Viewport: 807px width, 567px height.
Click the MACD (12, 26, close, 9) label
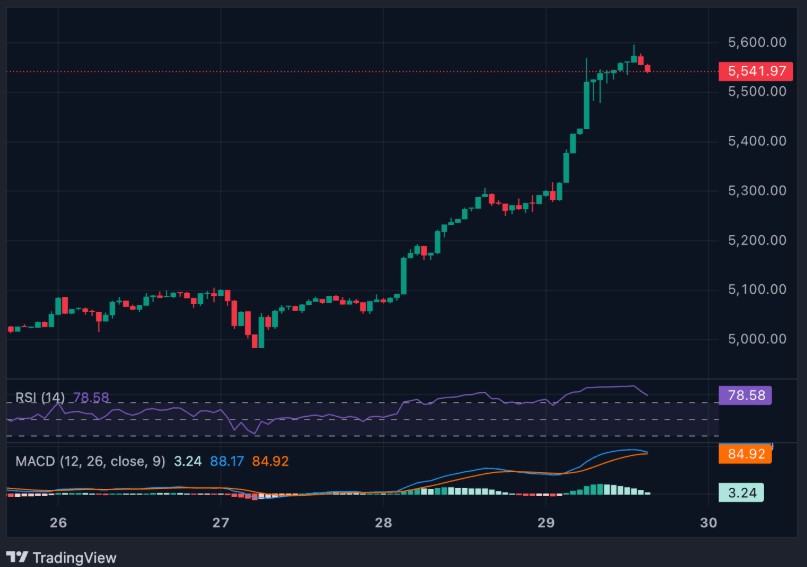click(90, 461)
